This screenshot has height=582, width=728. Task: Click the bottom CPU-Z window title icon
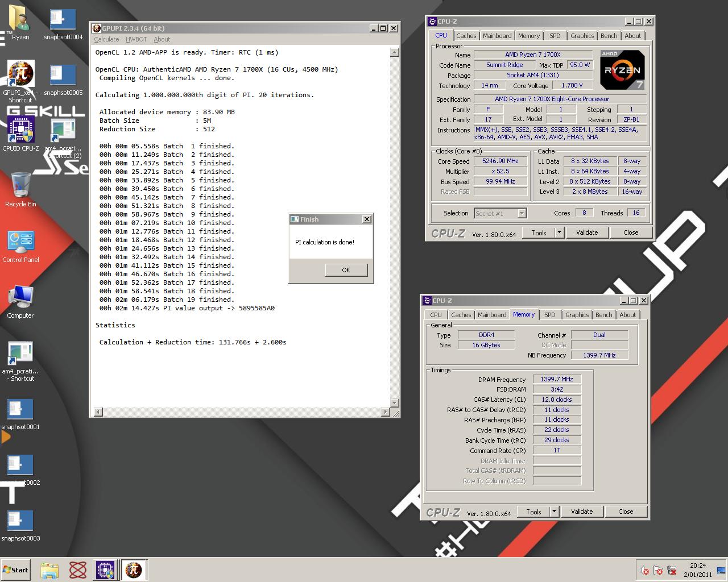tap(427, 301)
